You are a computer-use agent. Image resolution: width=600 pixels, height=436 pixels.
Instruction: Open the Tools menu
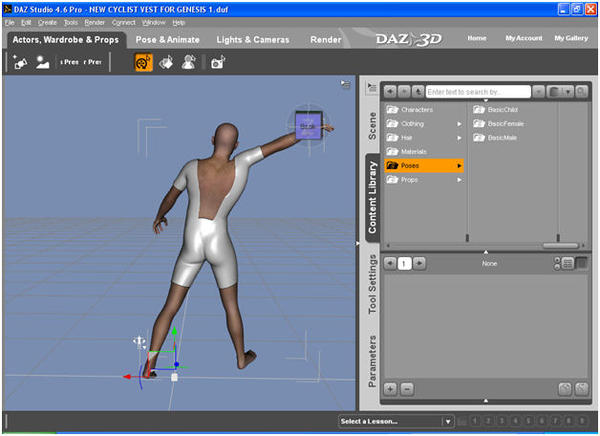click(x=71, y=23)
